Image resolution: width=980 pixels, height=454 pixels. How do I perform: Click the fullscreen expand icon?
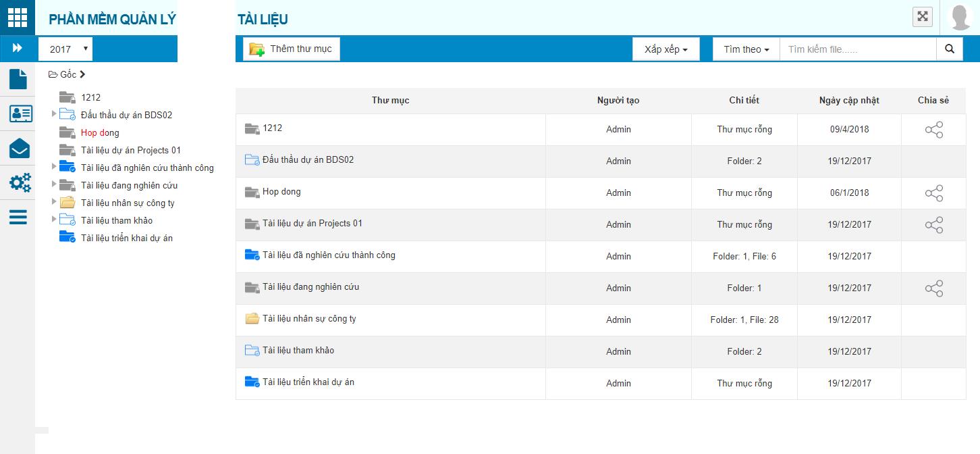point(922,17)
